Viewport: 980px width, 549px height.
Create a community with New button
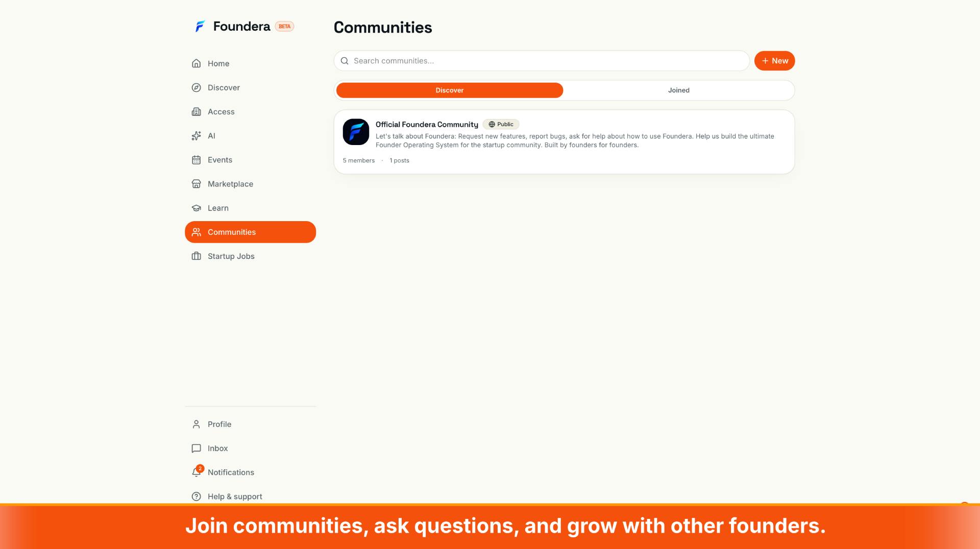tap(774, 61)
